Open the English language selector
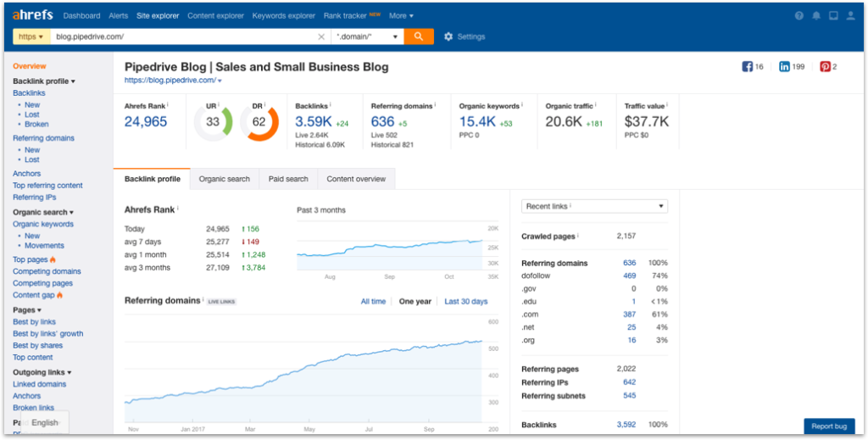868x440 pixels. click(44, 422)
